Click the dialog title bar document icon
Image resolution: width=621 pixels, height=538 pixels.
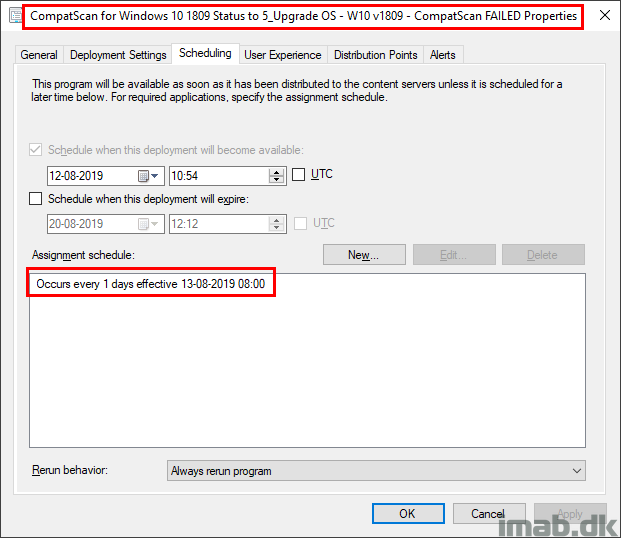click(16, 16)
